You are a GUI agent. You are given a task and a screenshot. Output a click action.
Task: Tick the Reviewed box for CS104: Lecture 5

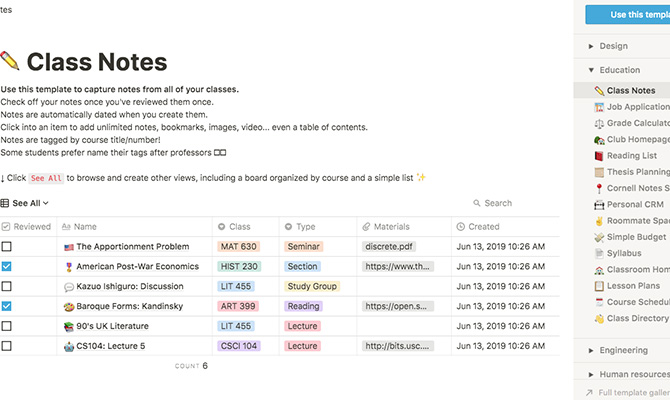click(x=7, y=346)
